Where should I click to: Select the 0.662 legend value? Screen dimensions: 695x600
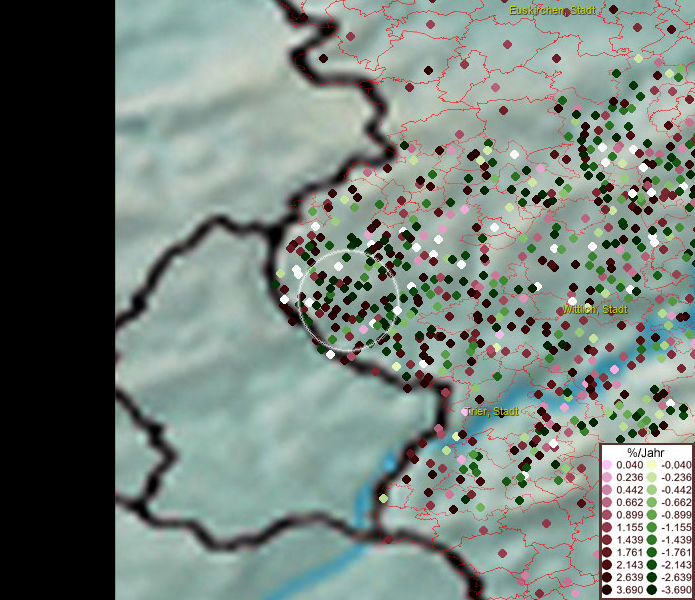(x=629, y=503)
